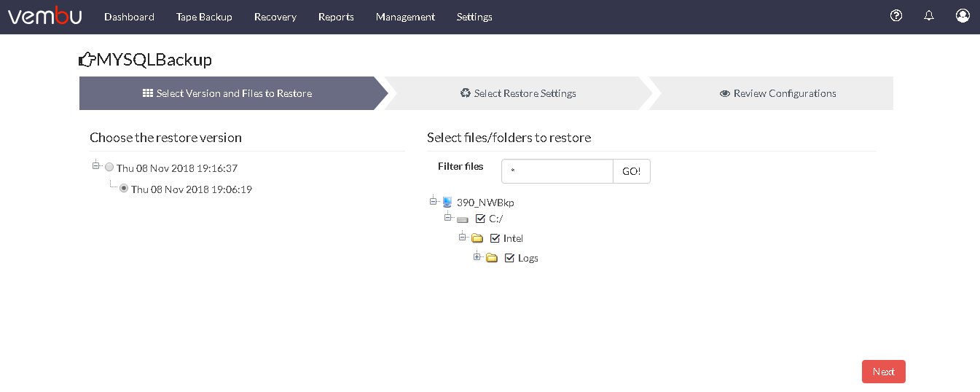This screenshot has width=980, height=392.
Task: Click the Logs folder icon
Action: (x=492, y=258)
